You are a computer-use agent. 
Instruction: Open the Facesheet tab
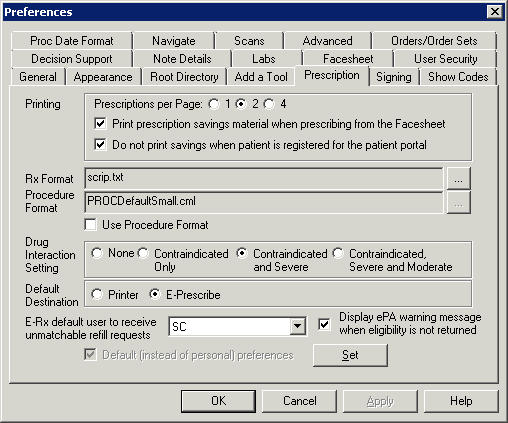click(x=348, y=59)
